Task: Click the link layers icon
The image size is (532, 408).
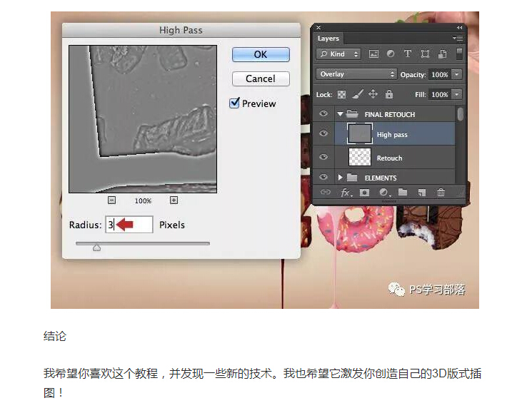Action: tap(326, 193)
